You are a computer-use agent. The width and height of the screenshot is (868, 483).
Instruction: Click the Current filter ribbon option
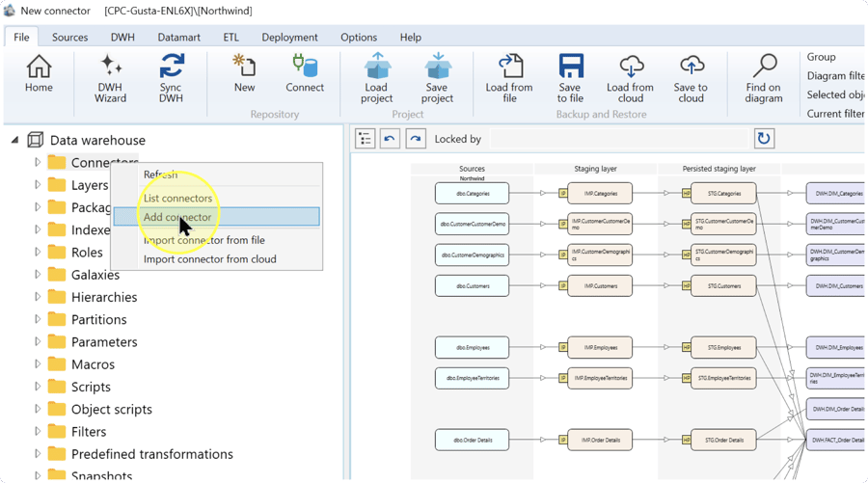pos(835,114)
